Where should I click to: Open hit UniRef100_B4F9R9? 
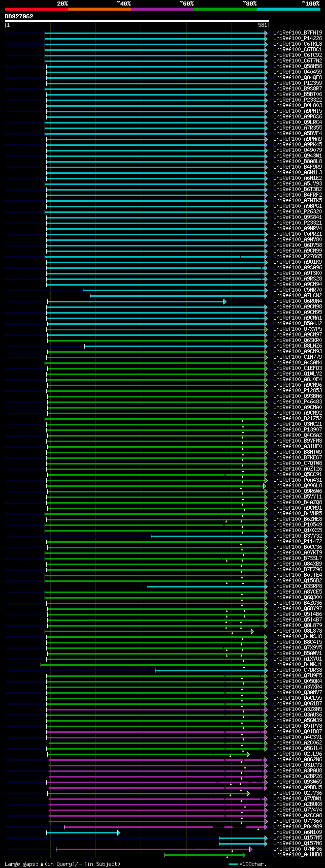298,167
